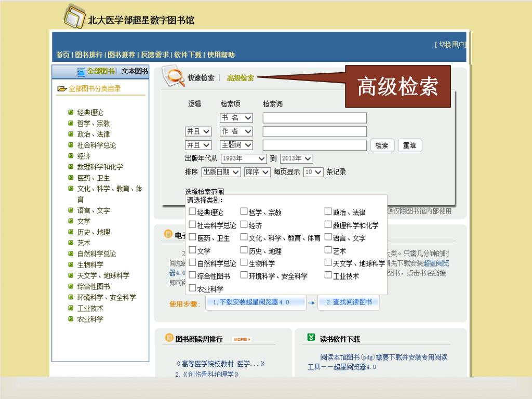Open the 书名 search field dropdown
532x399 pixels.
[x=236, y=118]
